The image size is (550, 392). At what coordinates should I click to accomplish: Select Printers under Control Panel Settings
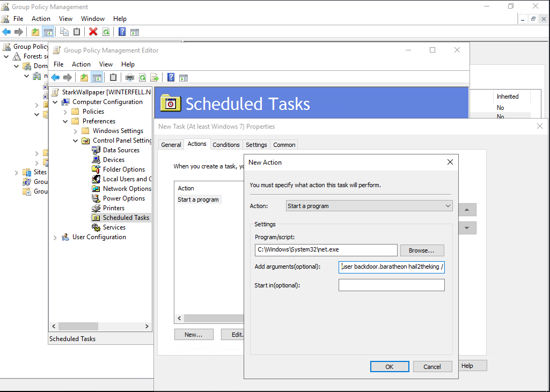coord(113,208)
